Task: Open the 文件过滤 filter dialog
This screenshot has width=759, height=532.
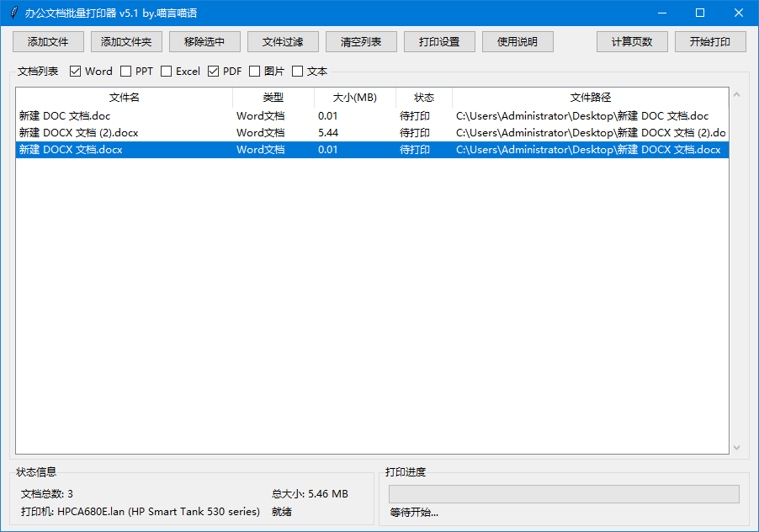Action: point(284,41)
